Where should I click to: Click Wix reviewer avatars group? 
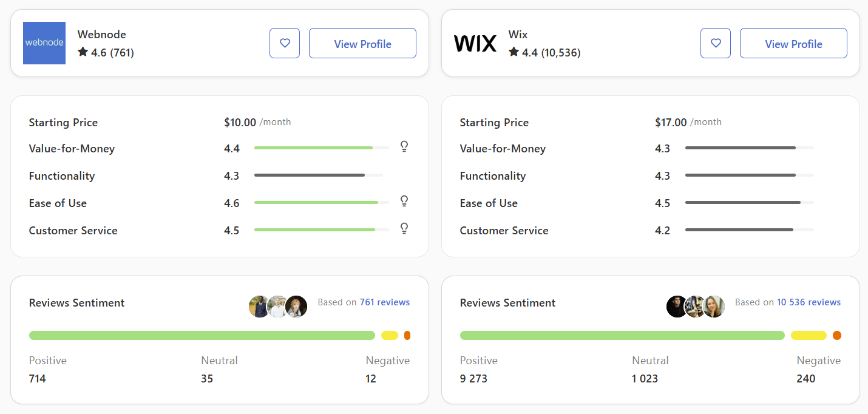[x=696, y=307]
